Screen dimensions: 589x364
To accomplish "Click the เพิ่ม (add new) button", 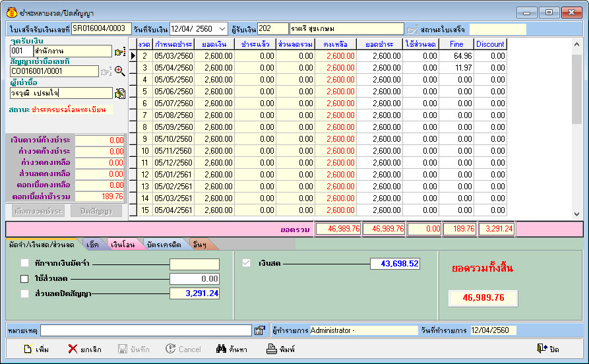I will [x=36, y=349].
